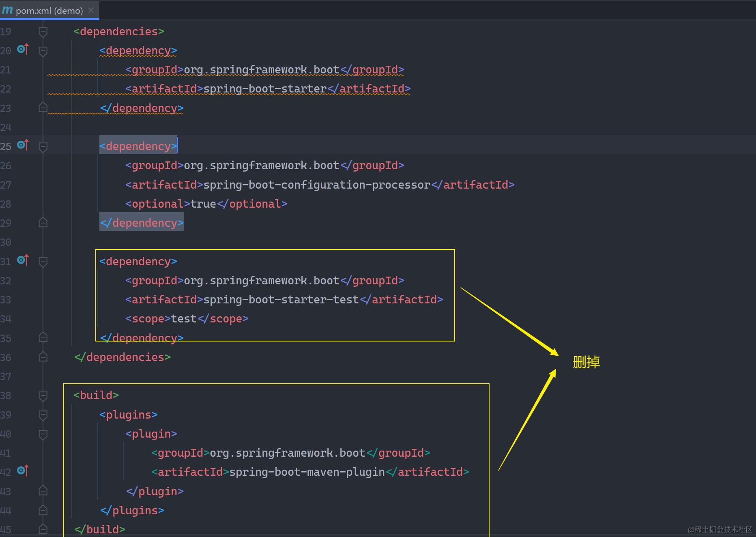Viewport: 756px width, 537px height.
Task: Click the text spring-boot-starter-test
Action: 281,300
